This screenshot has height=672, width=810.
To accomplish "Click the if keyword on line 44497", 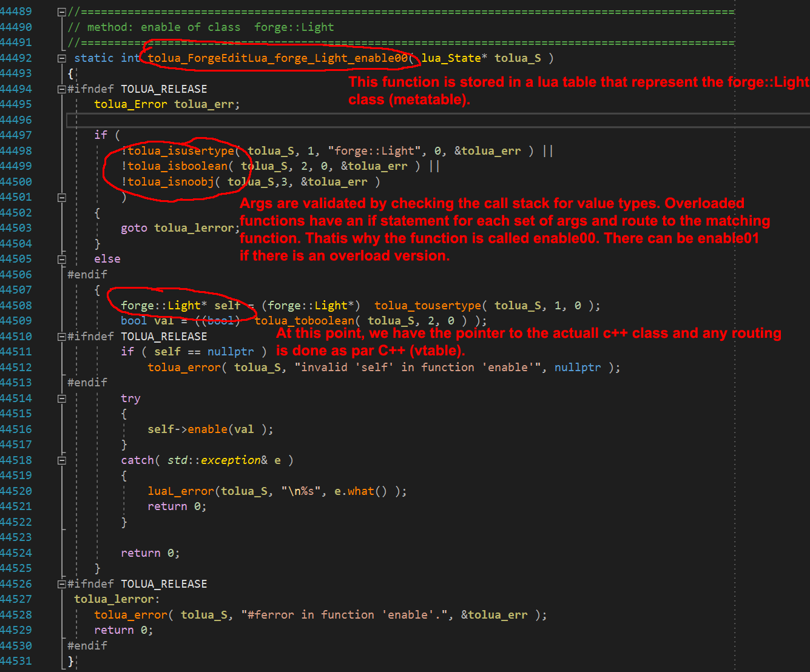I will point(101,135).
